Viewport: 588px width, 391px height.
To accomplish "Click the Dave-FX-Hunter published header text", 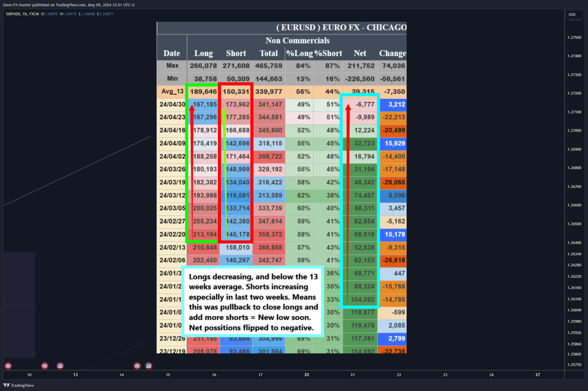I will pos(69,5).
